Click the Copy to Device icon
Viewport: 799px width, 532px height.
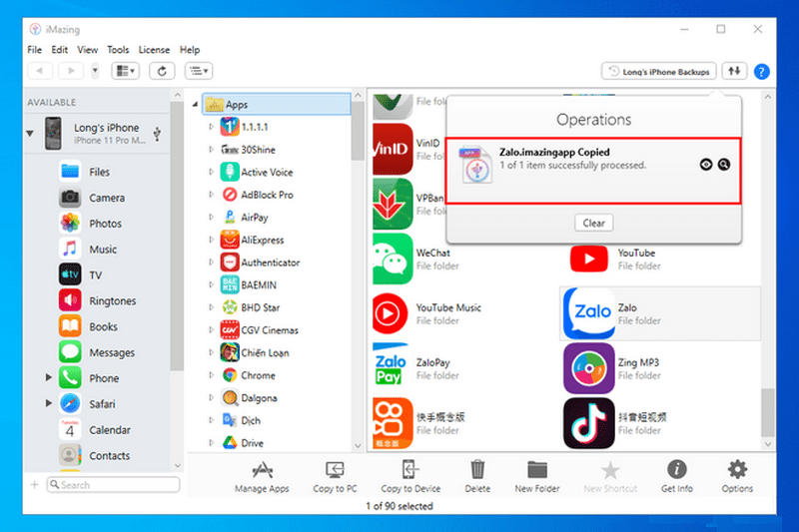(410, 475)
